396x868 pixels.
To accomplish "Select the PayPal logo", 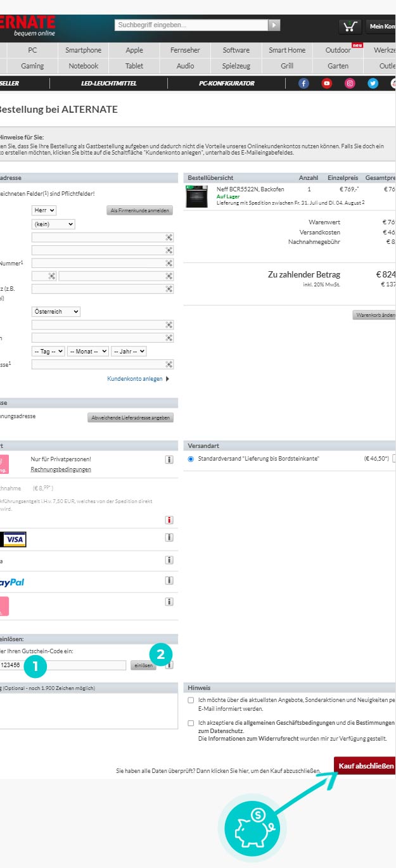I will click(12, 582).
